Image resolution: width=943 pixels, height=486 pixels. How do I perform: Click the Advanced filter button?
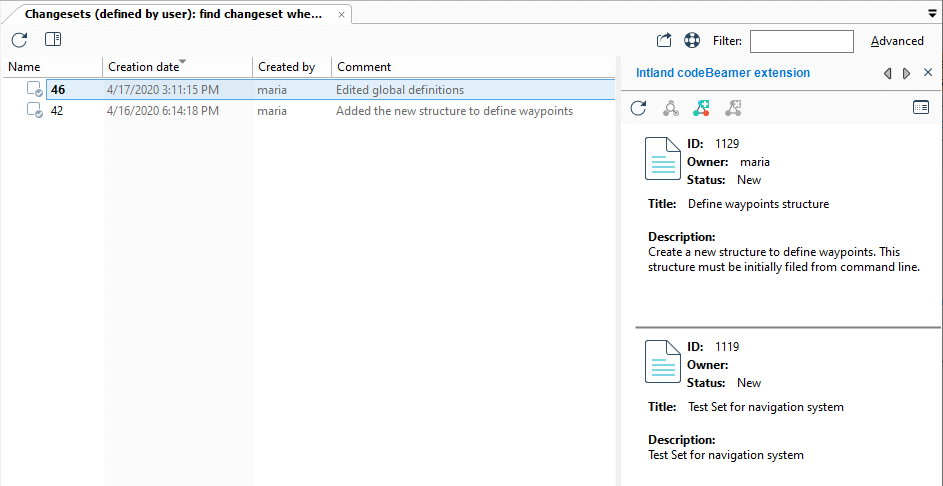click(897, 41)
